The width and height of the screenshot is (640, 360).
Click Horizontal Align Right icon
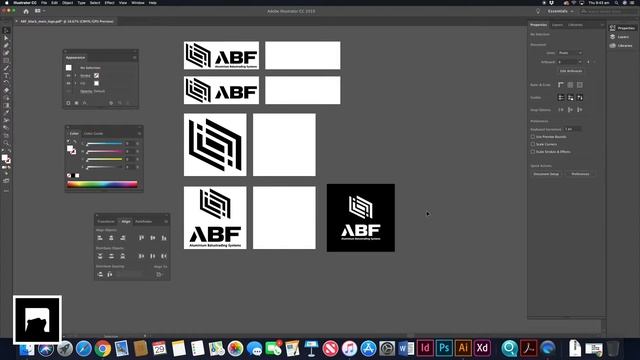(122, 238)
